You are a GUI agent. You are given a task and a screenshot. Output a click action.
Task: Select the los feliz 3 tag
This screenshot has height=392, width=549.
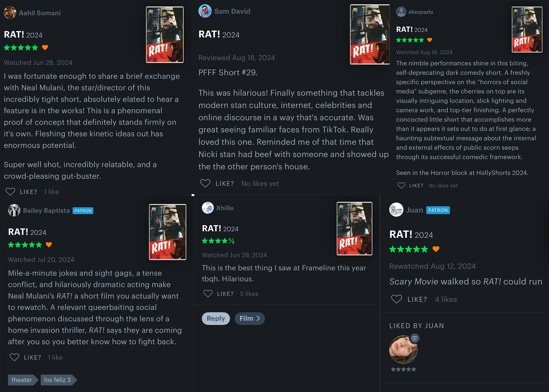pyautogui.click(x=58, y=380)
